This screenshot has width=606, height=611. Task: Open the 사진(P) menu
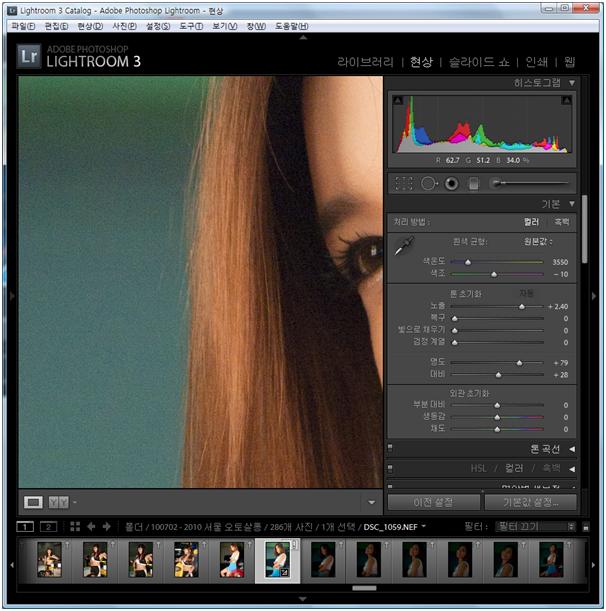tap(124, 26)
